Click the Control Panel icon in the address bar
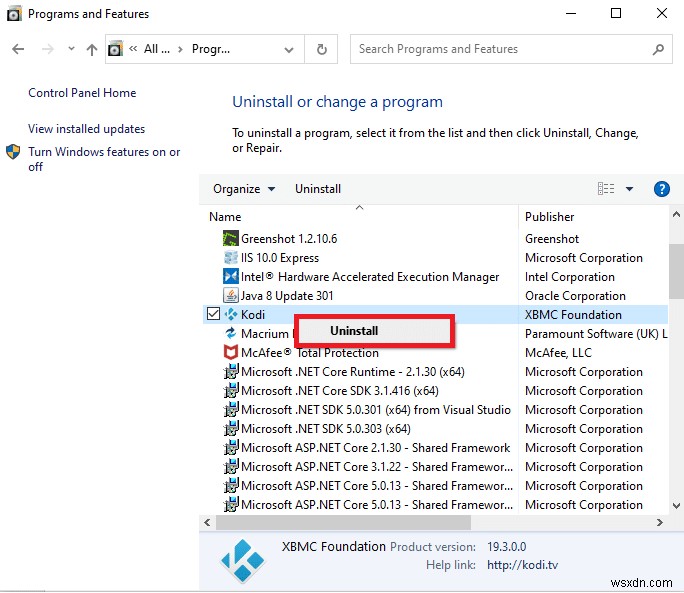The height and width of the screenshot is (593, 684). point(116,49)
